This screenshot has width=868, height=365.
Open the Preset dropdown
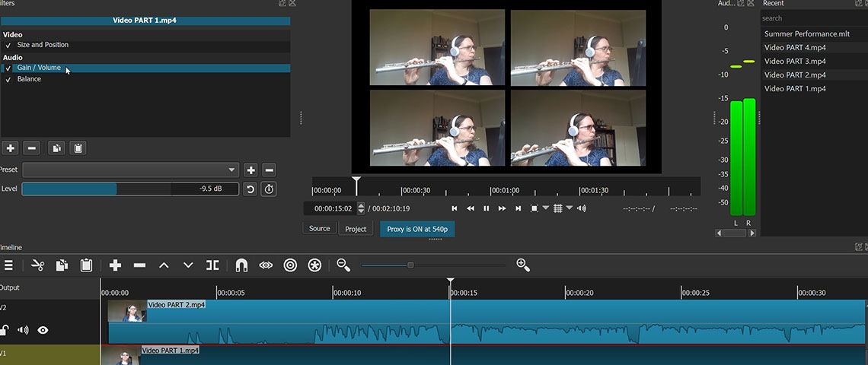[x=131, y=170]
